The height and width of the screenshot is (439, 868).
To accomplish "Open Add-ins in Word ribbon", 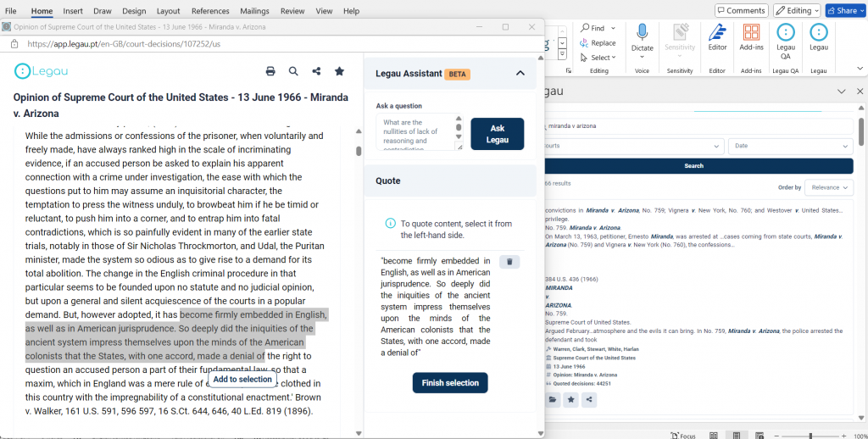I will pyautogui.click(x=751, y=37).
